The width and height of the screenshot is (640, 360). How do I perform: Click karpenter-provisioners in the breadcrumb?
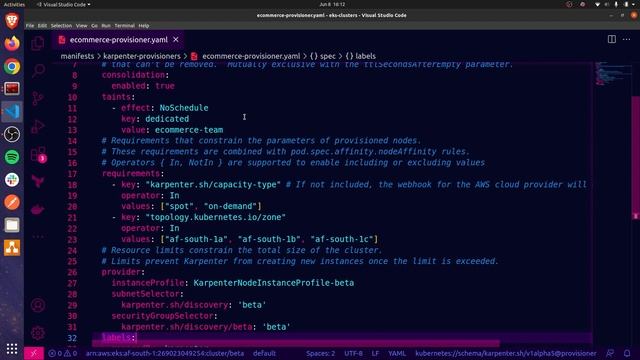(142, 56)
